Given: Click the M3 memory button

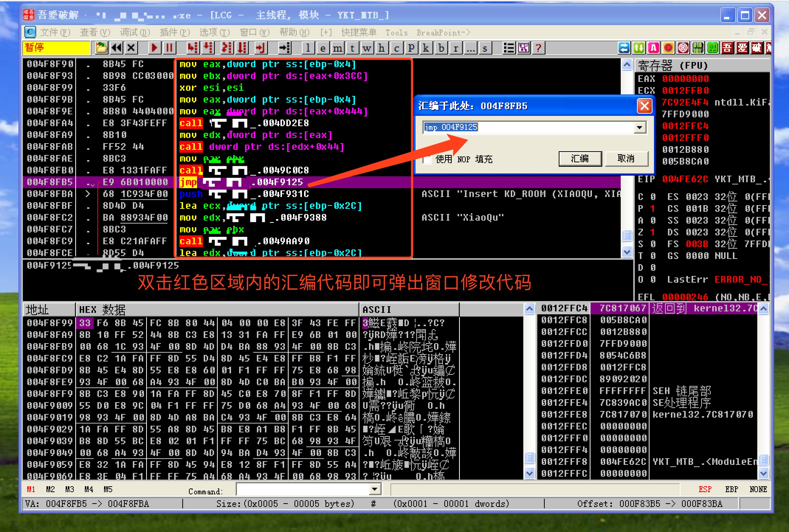Looking at the screenshot, I should [x=69, y=490].
